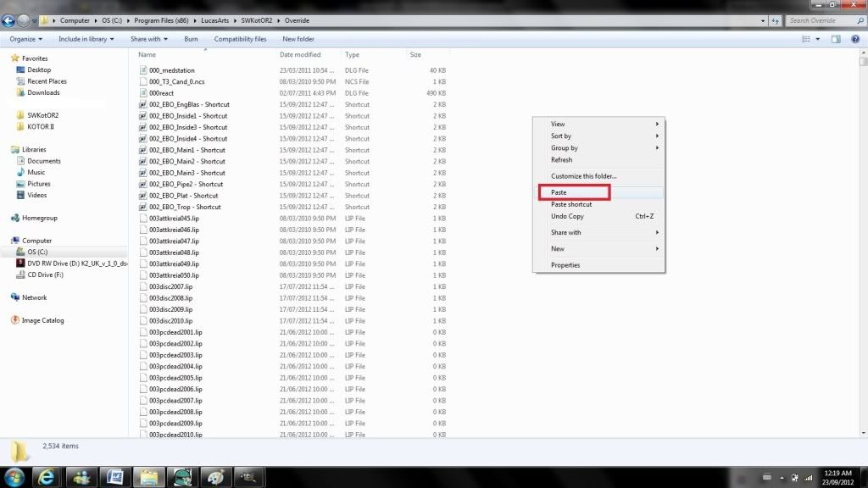The image size is (868, 488).
Task: Click in the Search Override field
Action: [x=818, y=20]
